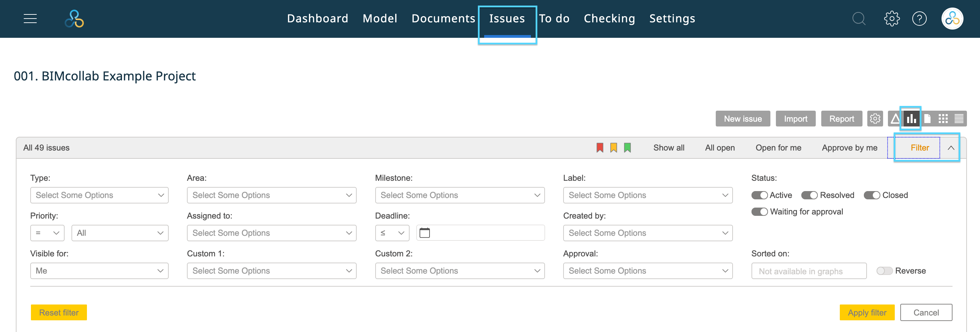Open the Label options dropdown
Image resolution: width=980 pixels, height=332 pixels.
point(647,195)
